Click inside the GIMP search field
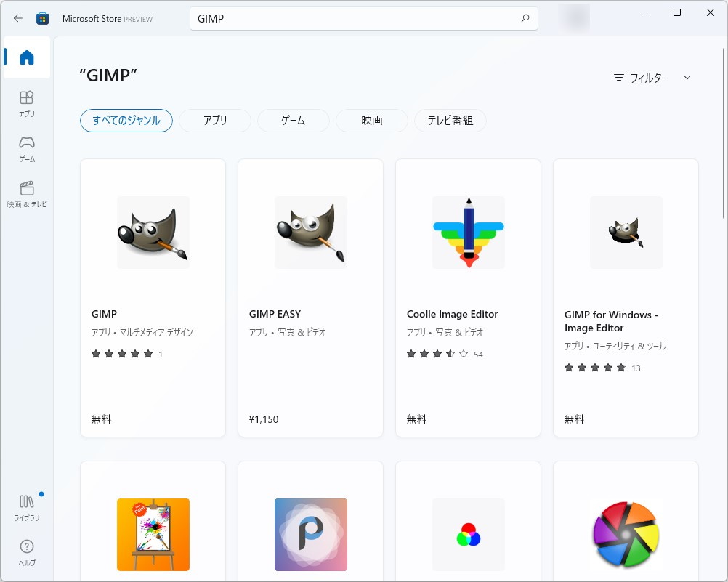This screenshot has height=582, width=728. pos(327,17)
